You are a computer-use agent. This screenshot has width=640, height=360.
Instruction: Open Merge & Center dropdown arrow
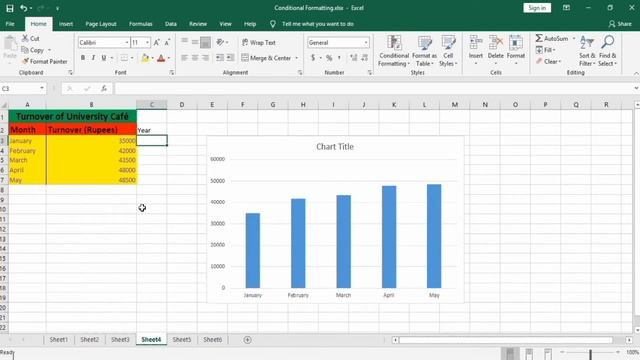(x=297, y=58)
